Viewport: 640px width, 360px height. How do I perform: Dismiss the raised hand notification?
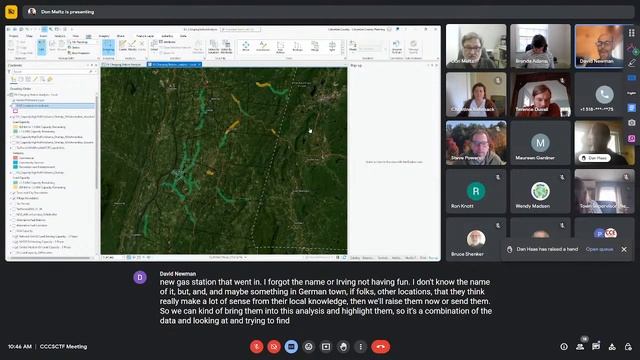pos(624,249)
